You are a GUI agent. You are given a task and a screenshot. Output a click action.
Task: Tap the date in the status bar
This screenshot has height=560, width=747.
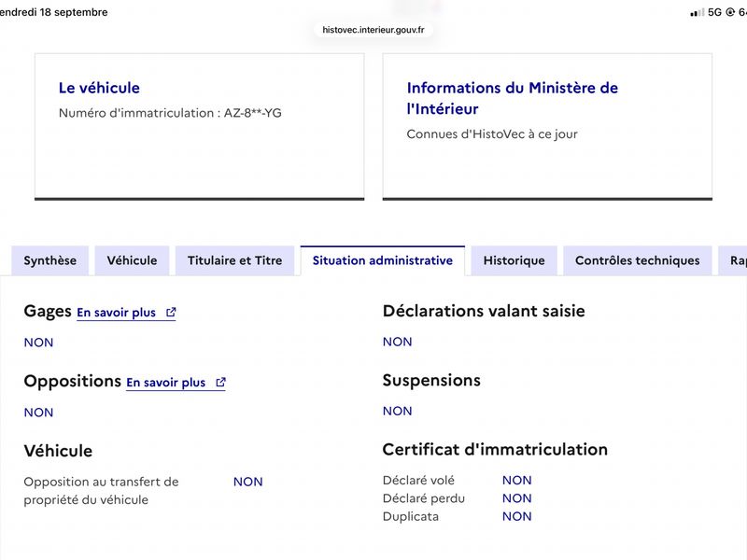pos(54,12)
